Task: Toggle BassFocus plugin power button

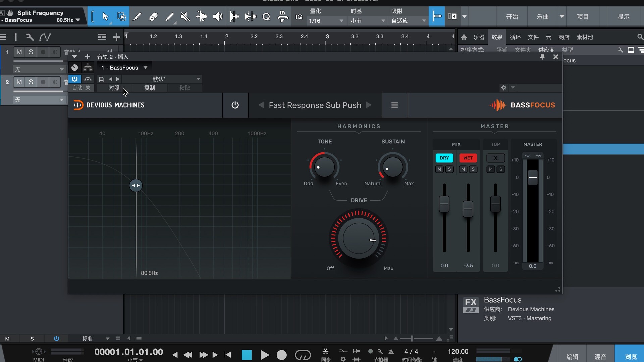Action: pos(235,105)
